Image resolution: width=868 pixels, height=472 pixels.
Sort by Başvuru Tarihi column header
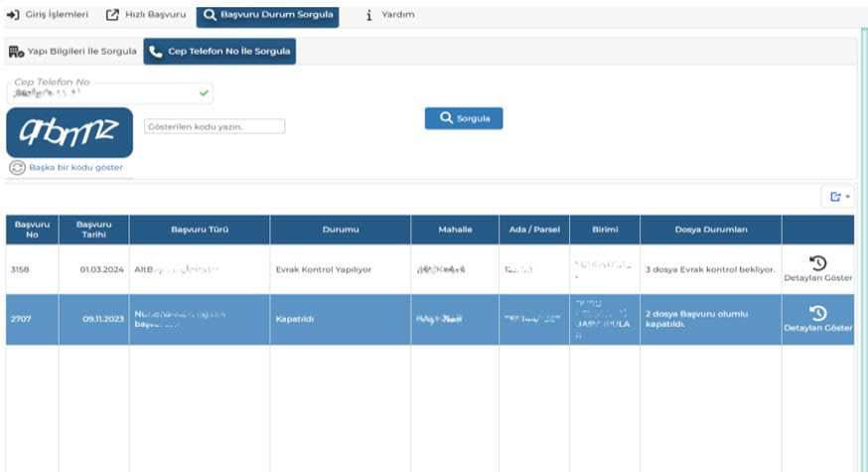(94, 230)
